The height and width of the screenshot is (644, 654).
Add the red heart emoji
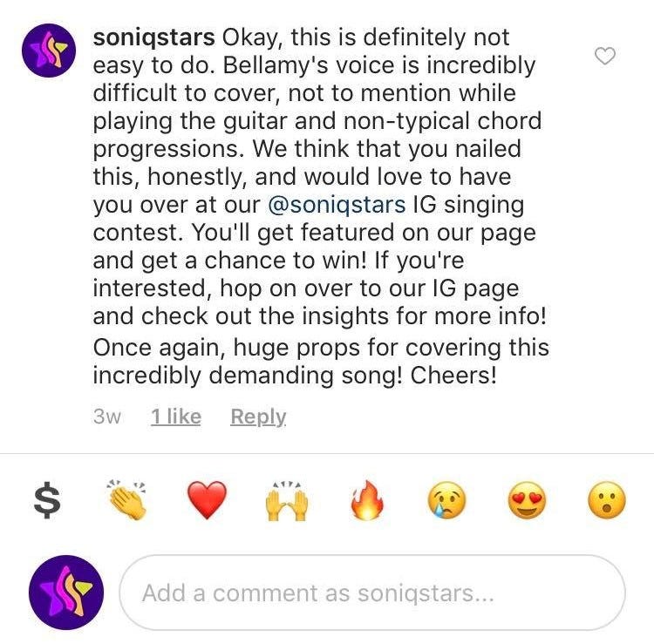(208, 499)
